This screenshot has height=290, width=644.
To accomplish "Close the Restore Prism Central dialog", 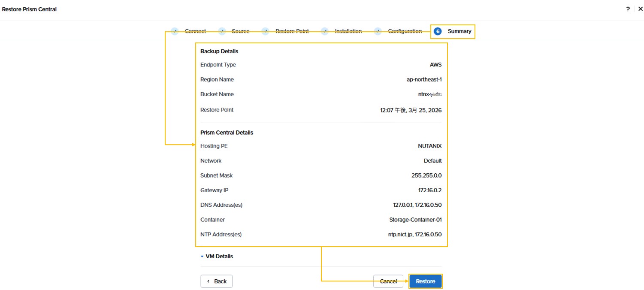I will (640, 9).
